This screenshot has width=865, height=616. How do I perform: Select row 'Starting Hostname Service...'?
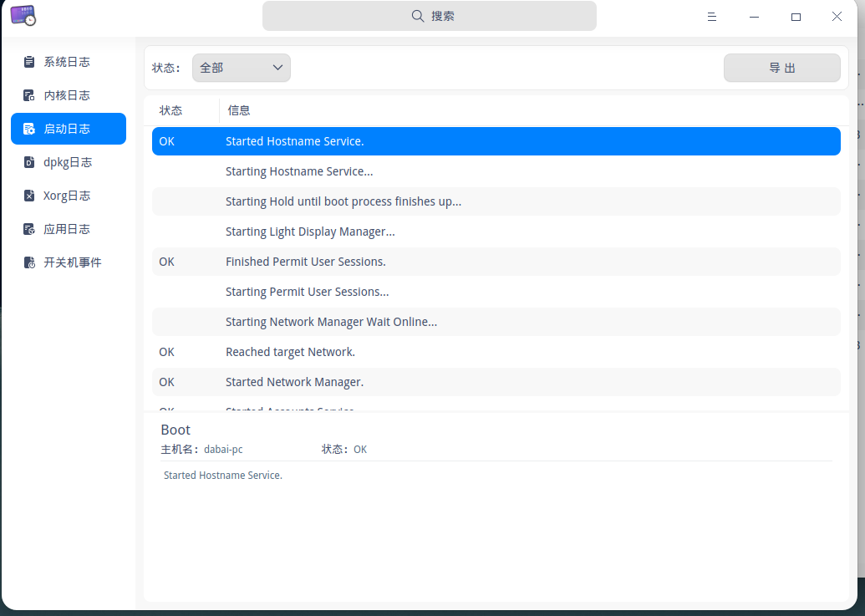496,171
